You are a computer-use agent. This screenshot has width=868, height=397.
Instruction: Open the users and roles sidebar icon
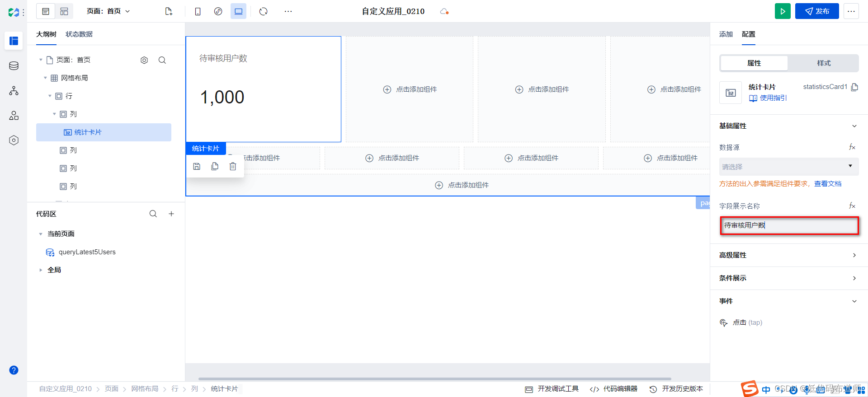click(14, 116)
